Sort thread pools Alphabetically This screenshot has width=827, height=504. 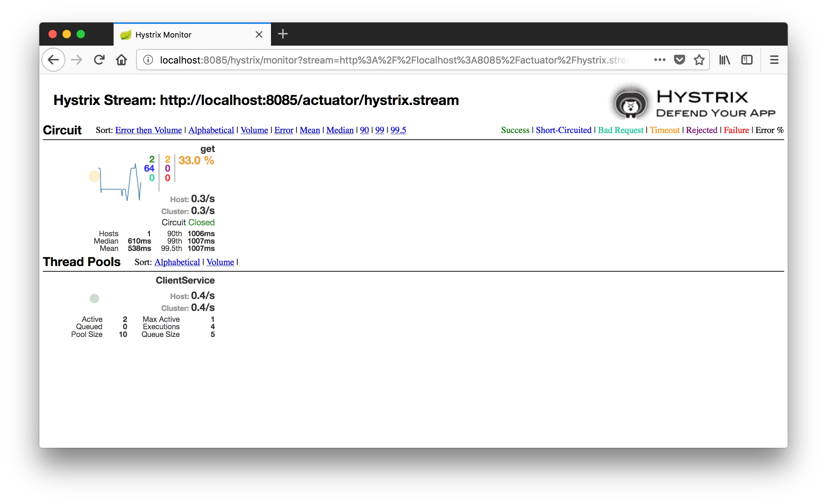click(x=177, y=262)
